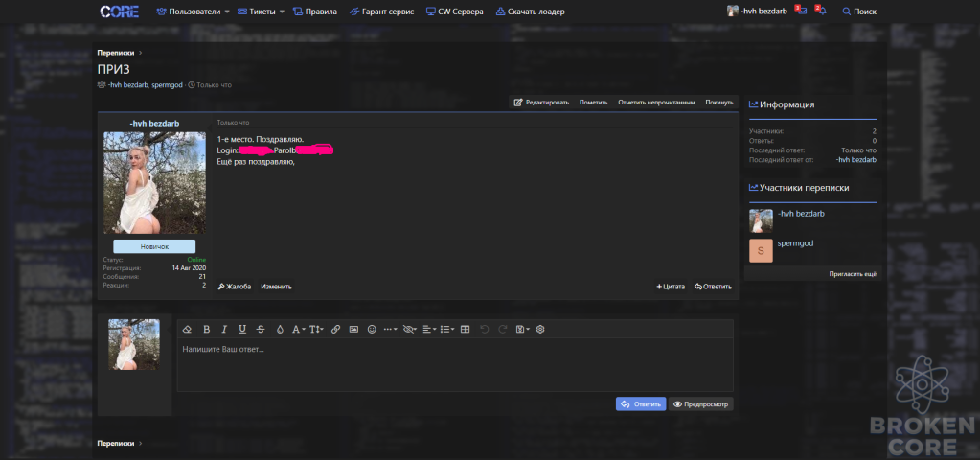Click the bottom Переписки breadcrumb link
This screenshot has width=980, height=460.
coord(116,443)
